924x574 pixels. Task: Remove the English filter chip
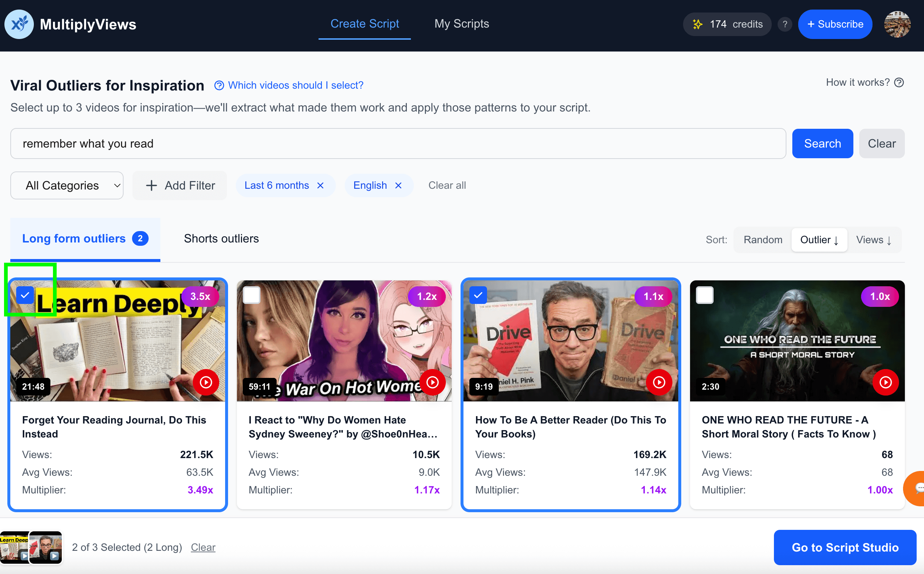pyautogui.click(x=398, y=185)
